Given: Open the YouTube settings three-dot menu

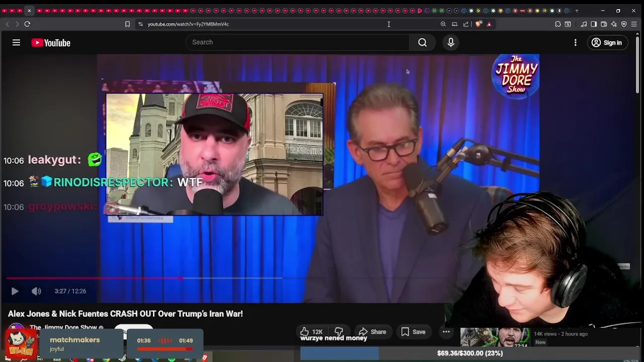Looking at the screenshot, I should [576, 43].
